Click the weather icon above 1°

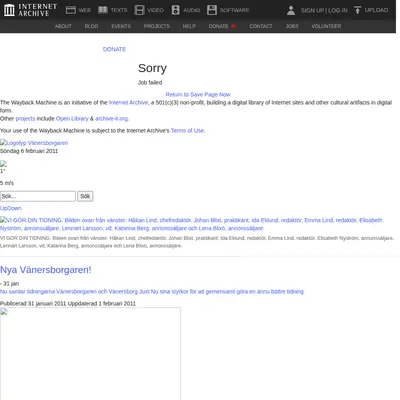pos(3,164)
